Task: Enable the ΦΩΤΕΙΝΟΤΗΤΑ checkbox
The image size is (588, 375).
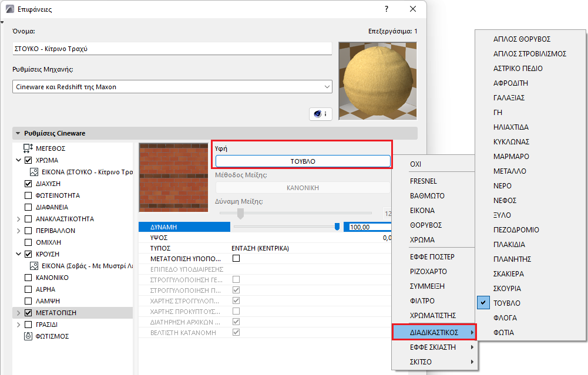Action: [28, 195]
